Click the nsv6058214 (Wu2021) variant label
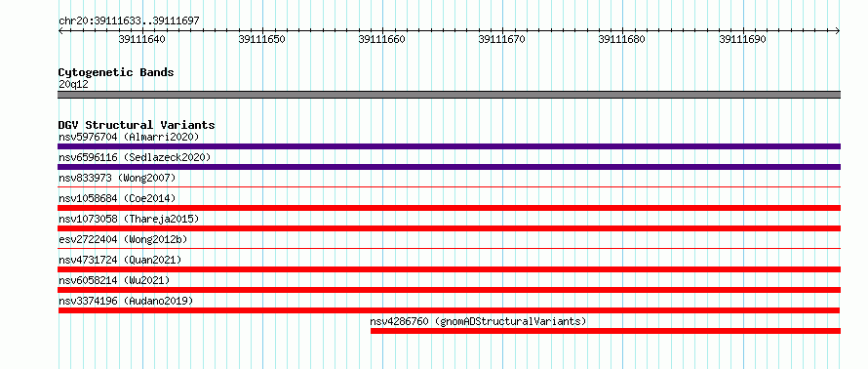The image size is (868, 369). tap(114, 280)
